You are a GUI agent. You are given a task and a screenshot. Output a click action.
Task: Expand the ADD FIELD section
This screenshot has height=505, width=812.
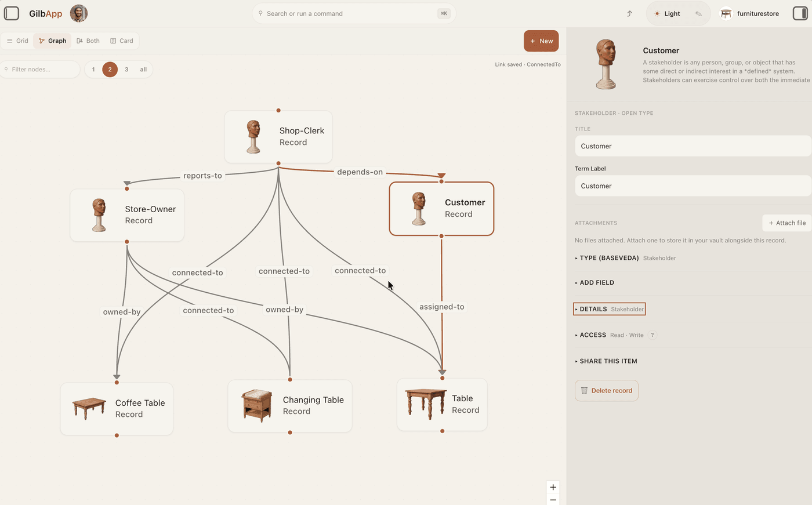(594, 283)
